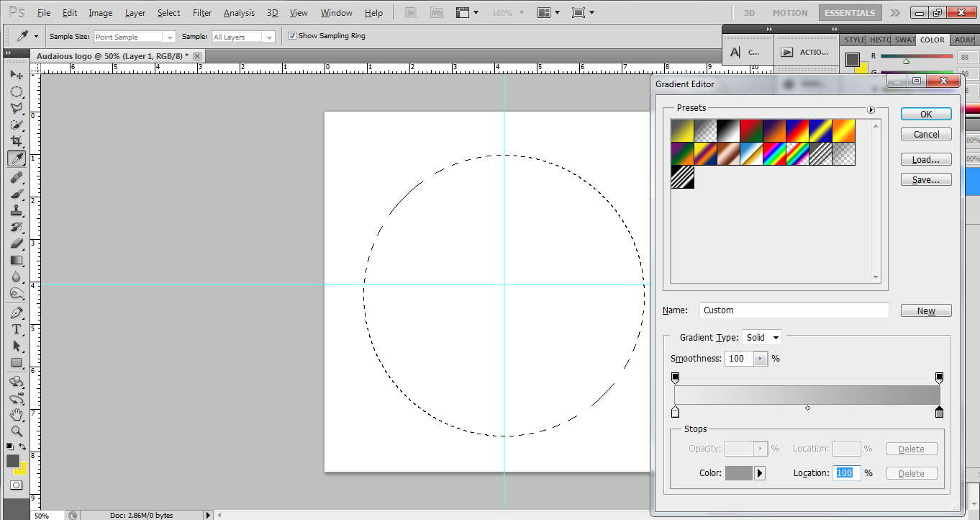Screen dimensions: 980x520
Task: Select the right gray color stop
Action: (939, 412)
